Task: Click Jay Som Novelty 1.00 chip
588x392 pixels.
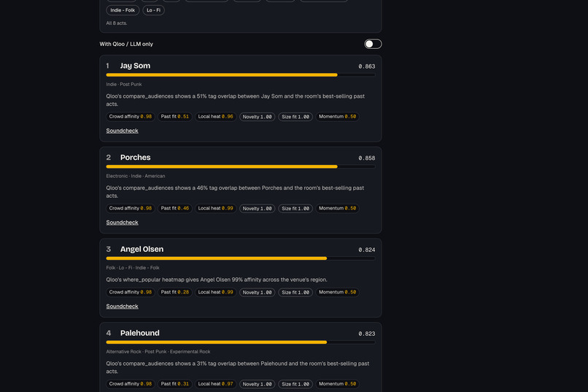Action: (258, 117)
